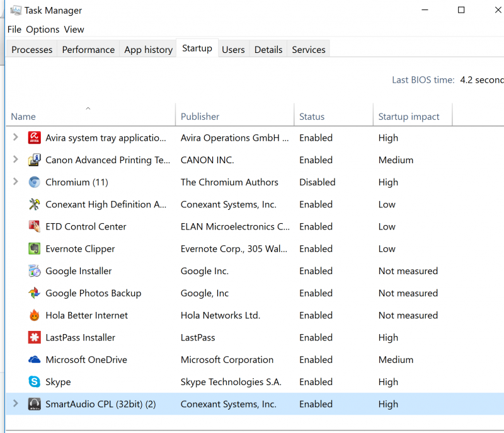Screen dimensions: 504x433
Task: Click Not measured in Google Photos Backup row
Action: coord(408,293)
